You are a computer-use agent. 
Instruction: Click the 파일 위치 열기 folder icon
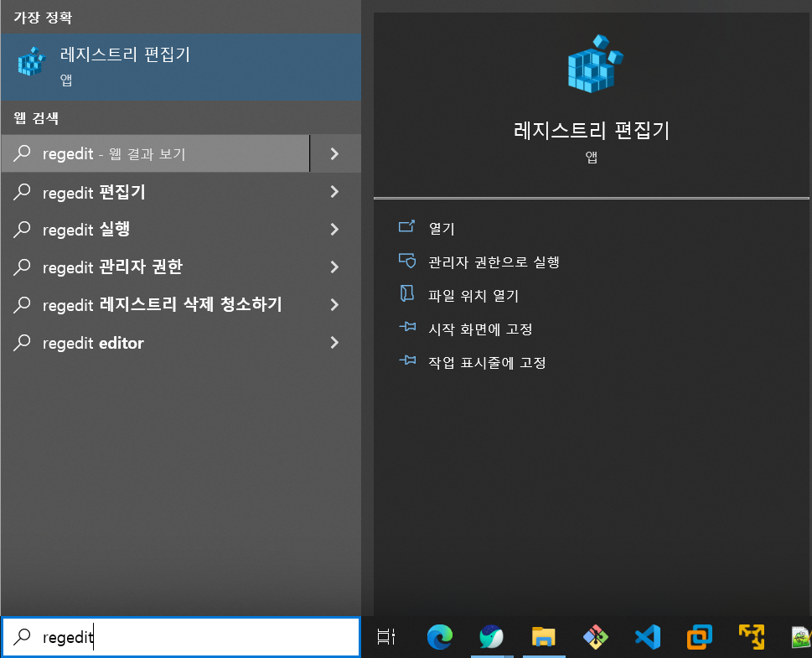(x=407, y=293)
